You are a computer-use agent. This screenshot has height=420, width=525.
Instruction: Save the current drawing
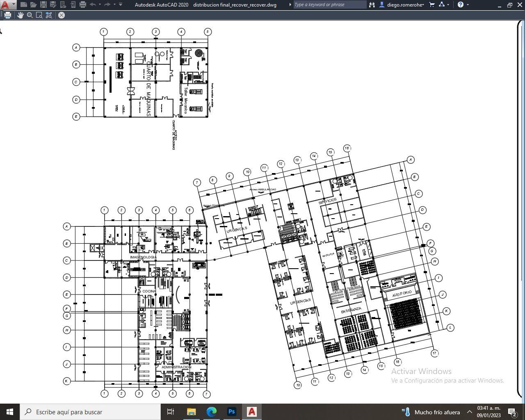coord(43,5)
